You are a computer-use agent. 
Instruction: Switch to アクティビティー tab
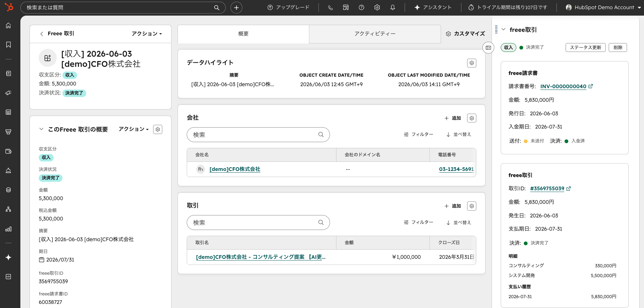(x=375, y=34)
